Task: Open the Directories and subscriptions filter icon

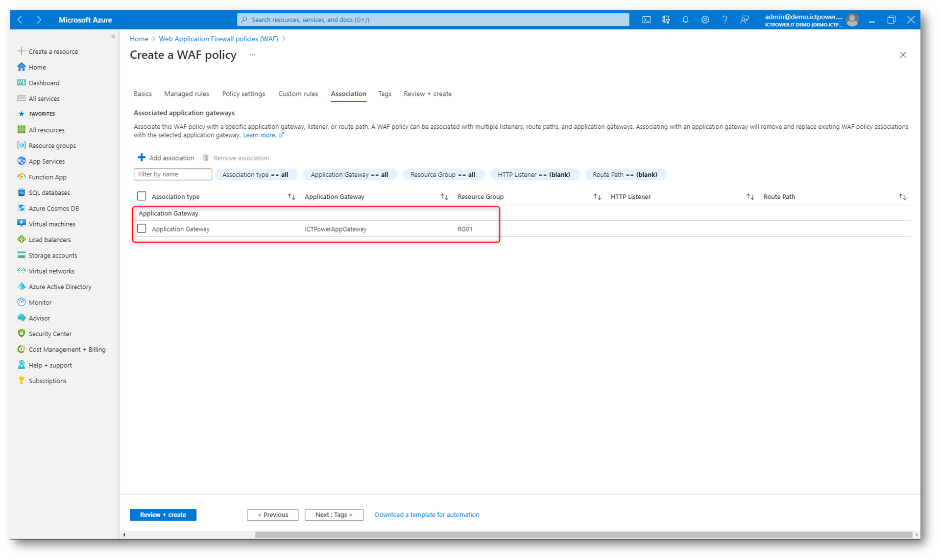Action: [x=666, y=20]
